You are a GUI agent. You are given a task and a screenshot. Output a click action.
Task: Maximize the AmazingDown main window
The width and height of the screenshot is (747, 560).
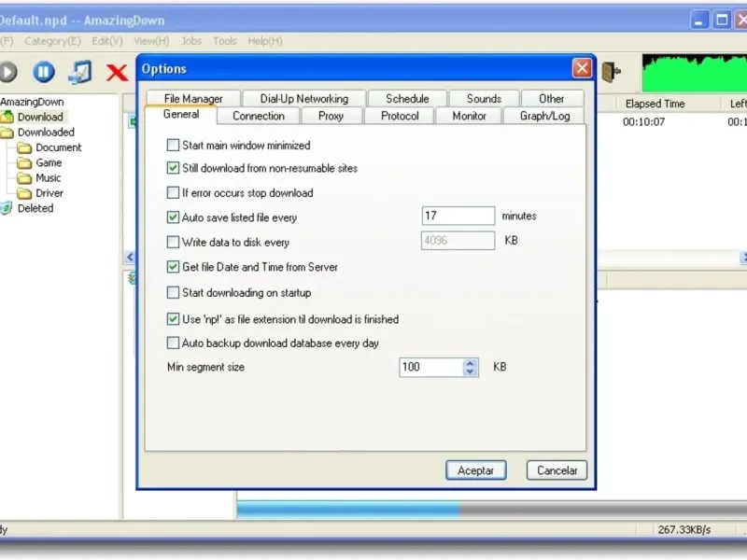click(722, 21)
